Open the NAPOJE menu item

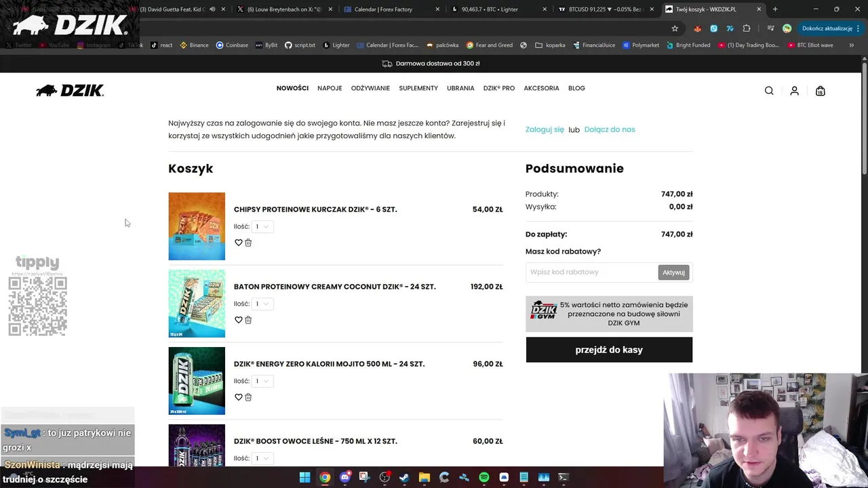(330, 88)
